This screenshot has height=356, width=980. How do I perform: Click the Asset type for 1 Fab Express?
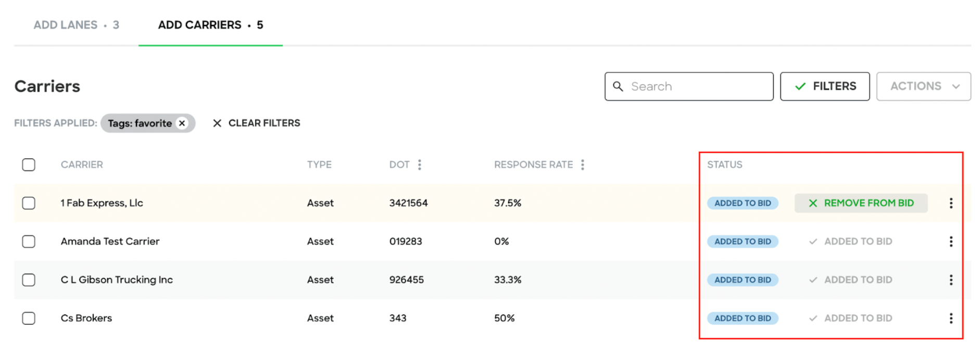(320, 203)
